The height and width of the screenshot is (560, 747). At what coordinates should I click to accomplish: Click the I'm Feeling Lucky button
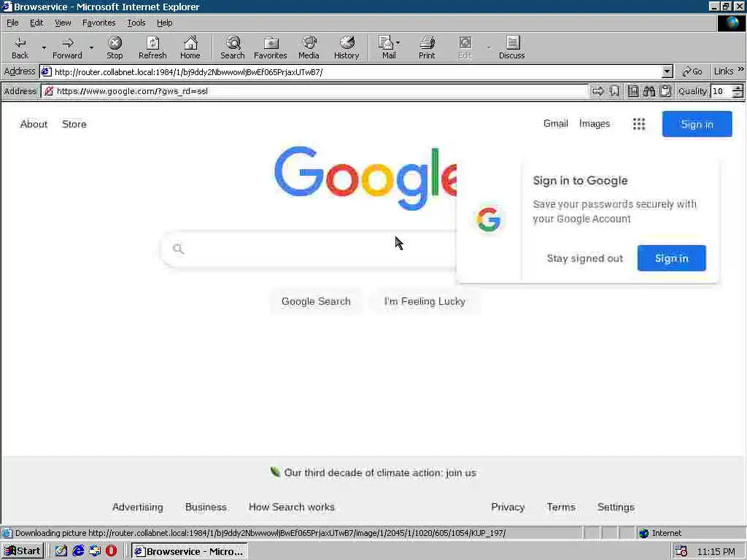(x=425, y=301)
